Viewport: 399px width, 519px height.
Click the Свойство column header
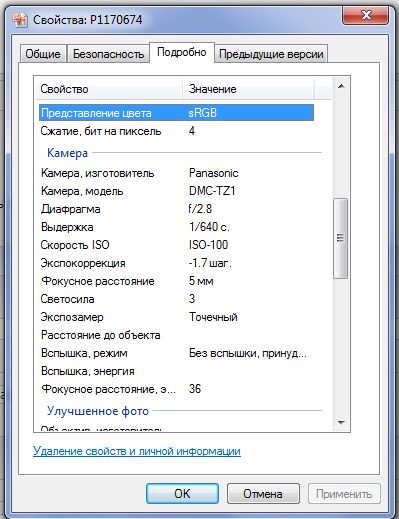[x=108, y=89]
